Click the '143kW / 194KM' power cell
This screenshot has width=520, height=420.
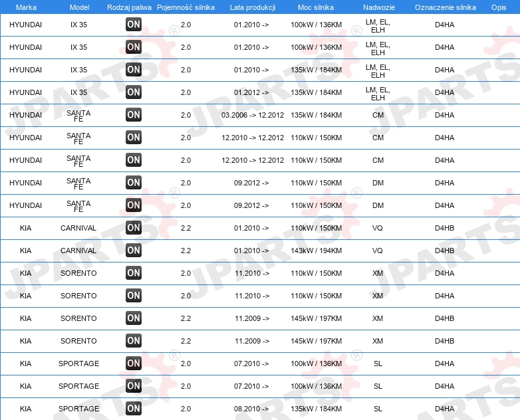316,251
